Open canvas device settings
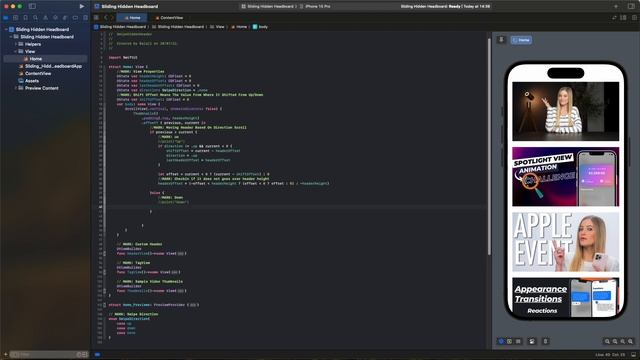Image resolution: width=640 pixels, height=360 pixels. point(532,341)
